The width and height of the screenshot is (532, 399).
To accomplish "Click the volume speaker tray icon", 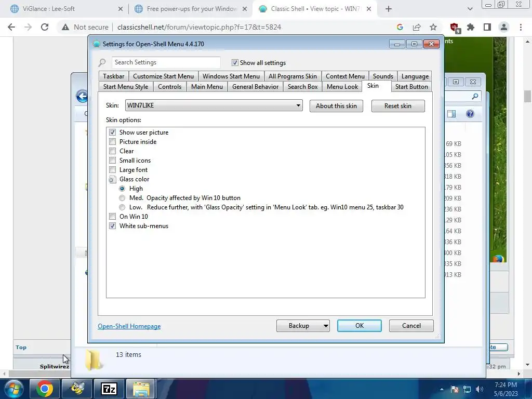I will click(x=480, y=389).
